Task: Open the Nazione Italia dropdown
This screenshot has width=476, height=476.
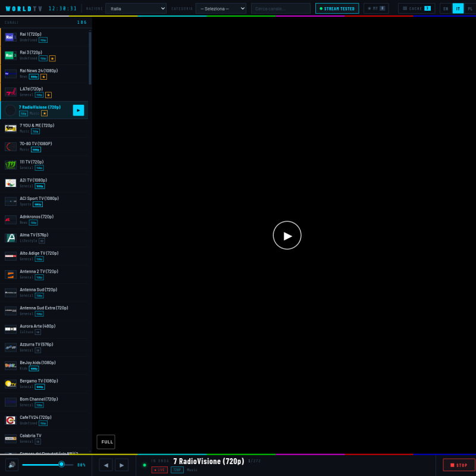Action: click(x=136, y=8)
